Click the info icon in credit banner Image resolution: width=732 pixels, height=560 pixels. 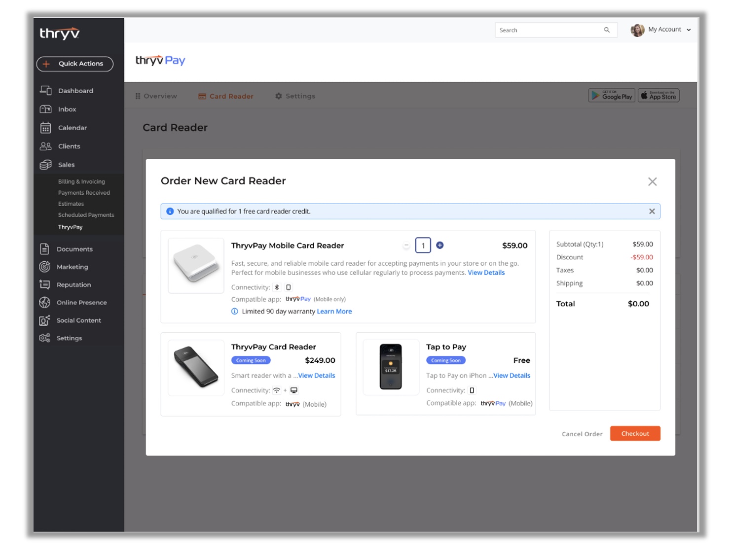170,211
